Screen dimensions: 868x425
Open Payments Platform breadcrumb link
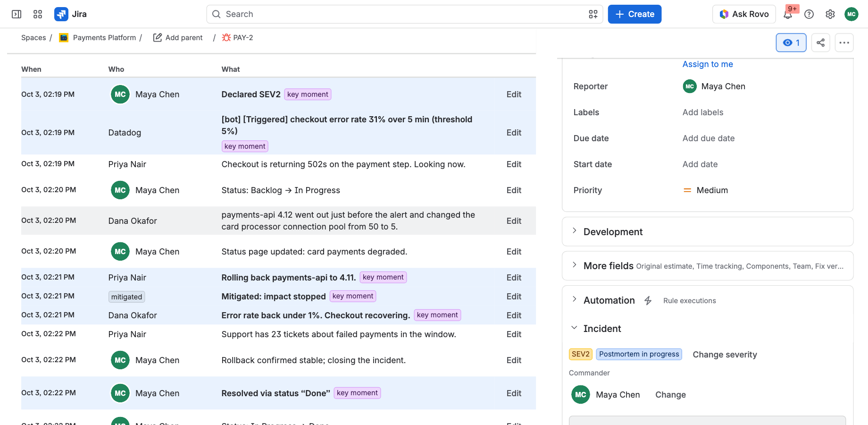point(104,38)
